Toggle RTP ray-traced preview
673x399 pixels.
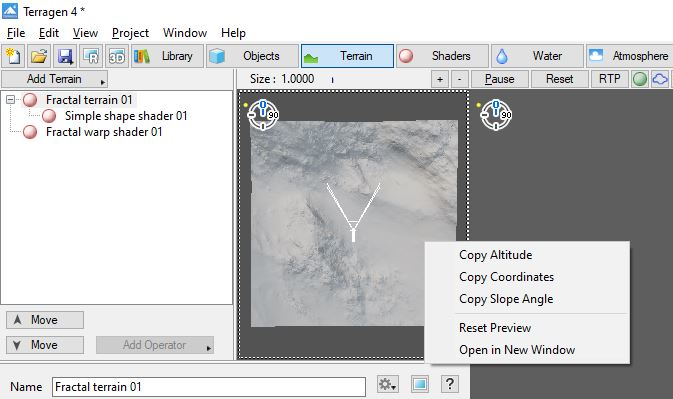609,79
